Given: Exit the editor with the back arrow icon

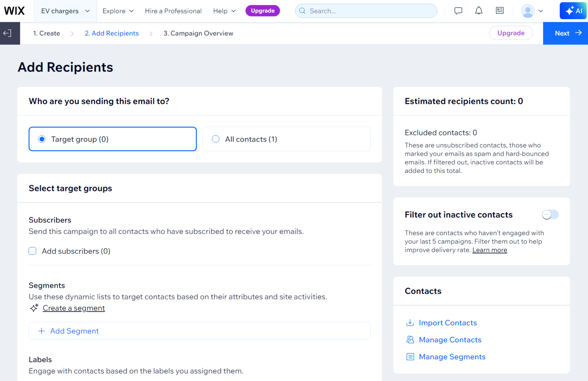Looking at the screenshot, I should pyautogui.click(x=7, y=33).
